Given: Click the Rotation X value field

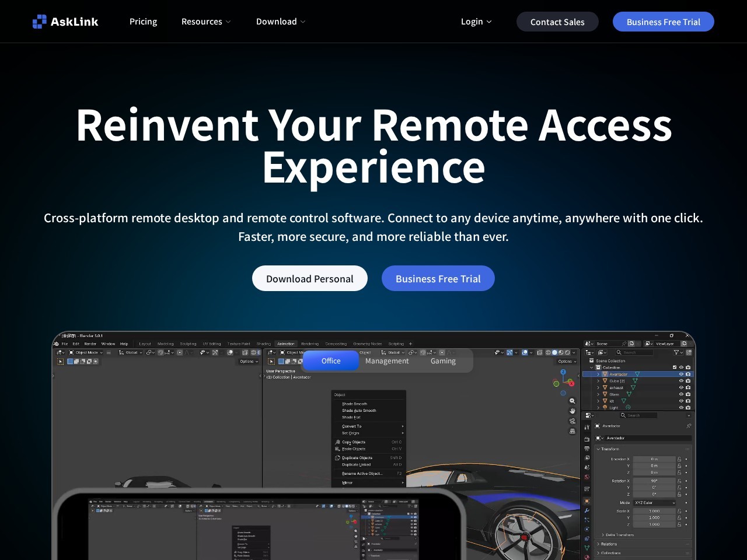Looking at the screenshot, I should [x=654, y=481].
